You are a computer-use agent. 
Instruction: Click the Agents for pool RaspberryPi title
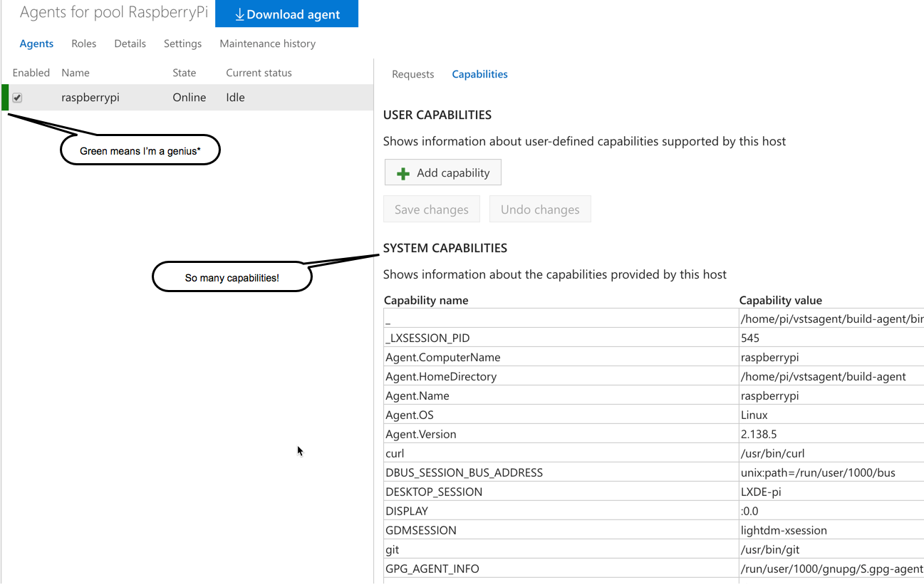click(114, 12)
